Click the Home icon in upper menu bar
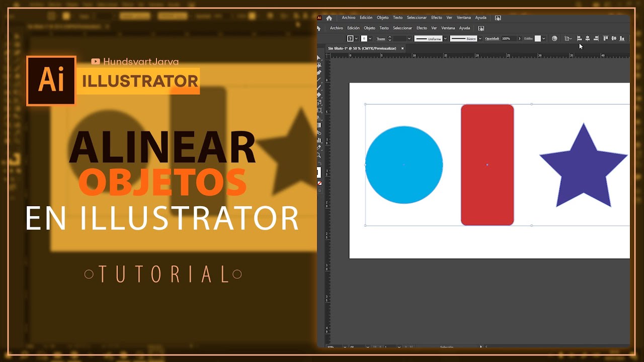Viewport: 644px width, 362px height. [329, 18]
